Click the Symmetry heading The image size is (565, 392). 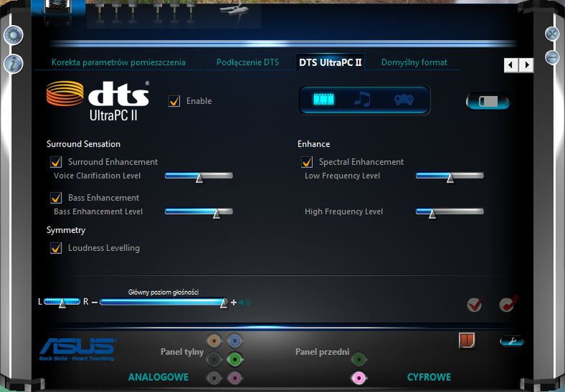[x=66, y=230]
